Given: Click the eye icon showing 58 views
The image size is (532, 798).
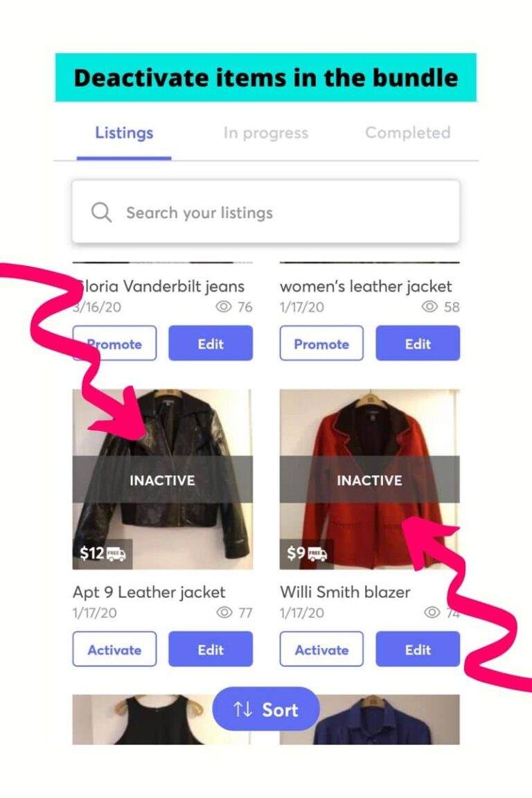Looking at the screenshot, I should (430, 307).
